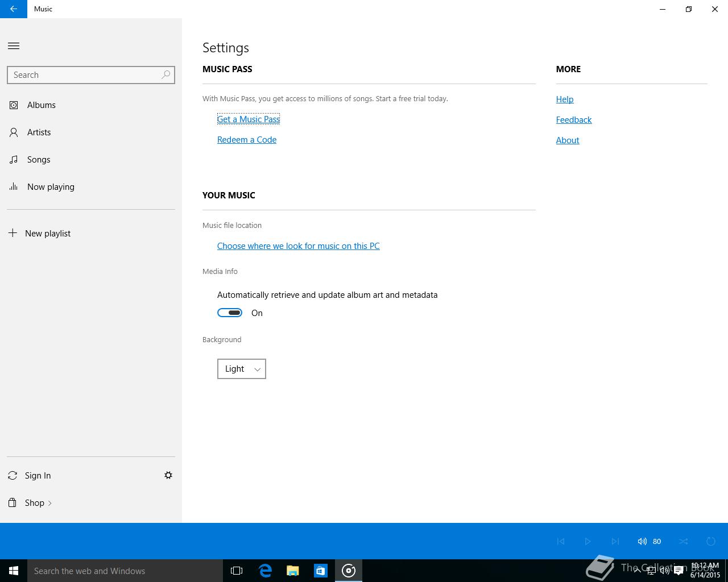
Task: Click the search magnifier icon
Action: [x=166, y=74]
